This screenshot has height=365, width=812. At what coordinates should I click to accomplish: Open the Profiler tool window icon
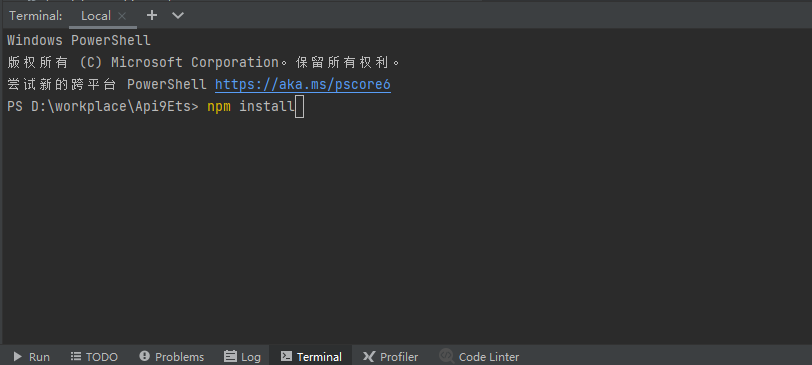coord(369,356)
